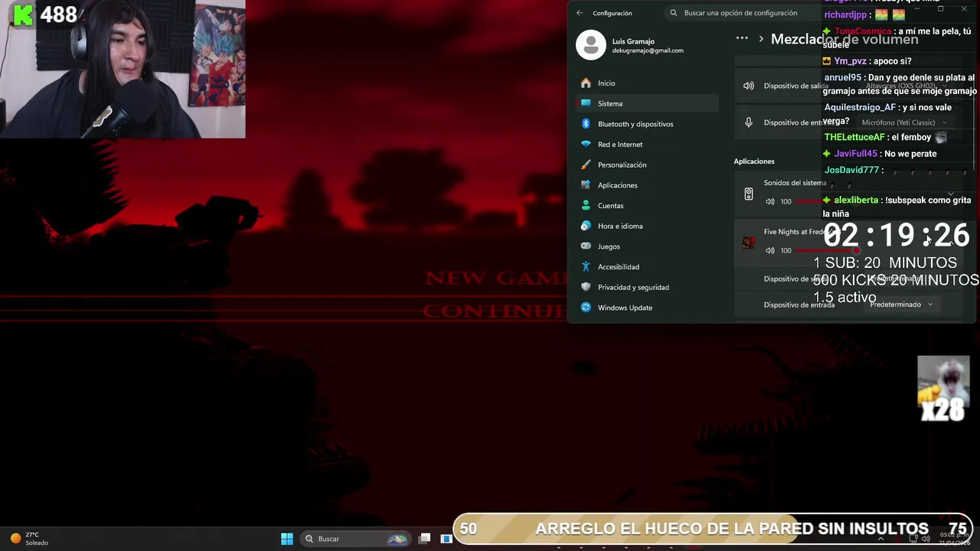Open the weather widget showing 27°C Soleado
Image resolution: width=980 pixels, height=551 pixels.
29,539
